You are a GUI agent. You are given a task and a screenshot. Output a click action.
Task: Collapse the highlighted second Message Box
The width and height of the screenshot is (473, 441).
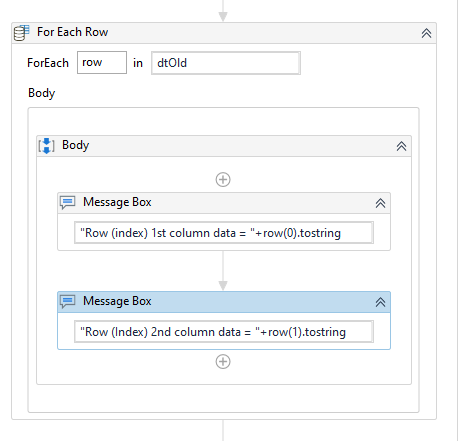tap(380, 302)
